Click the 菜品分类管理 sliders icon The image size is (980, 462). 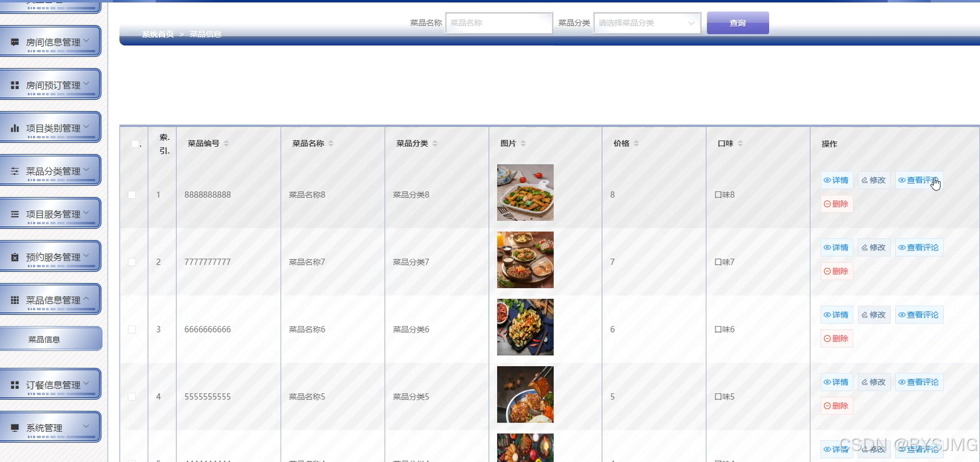click(x=15, y=171)
